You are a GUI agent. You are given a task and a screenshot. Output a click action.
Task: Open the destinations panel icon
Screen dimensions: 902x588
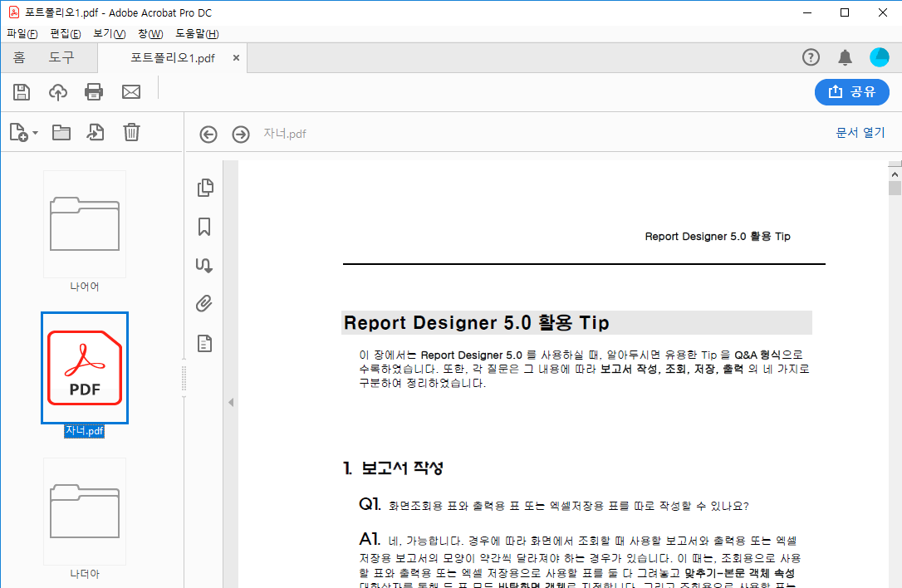click(x=204, y=265)
